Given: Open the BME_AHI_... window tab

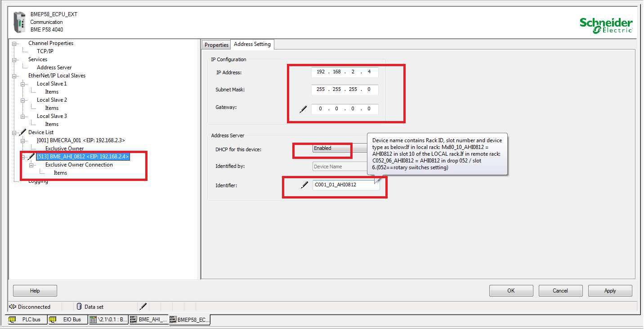Looking at the screenshot, I should [x=148, y=320].
